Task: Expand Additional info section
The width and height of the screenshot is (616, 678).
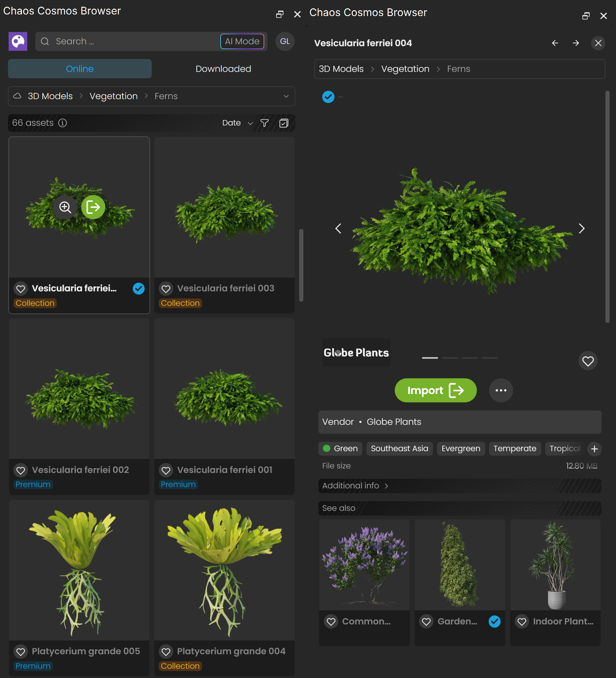Action: (x=460, y=486)
